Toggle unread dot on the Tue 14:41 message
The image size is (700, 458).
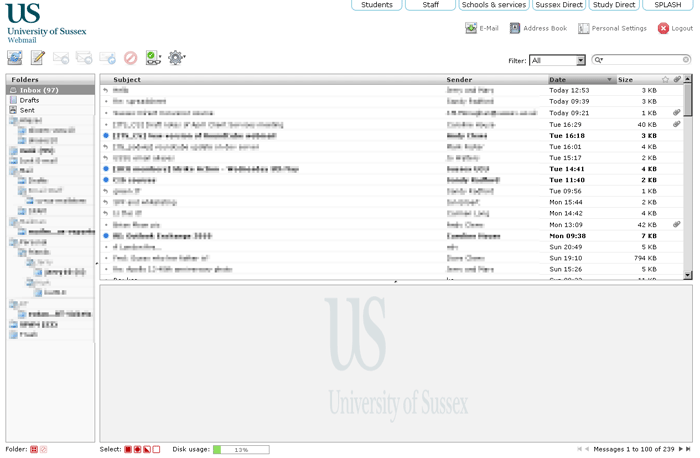click(106, 169)
